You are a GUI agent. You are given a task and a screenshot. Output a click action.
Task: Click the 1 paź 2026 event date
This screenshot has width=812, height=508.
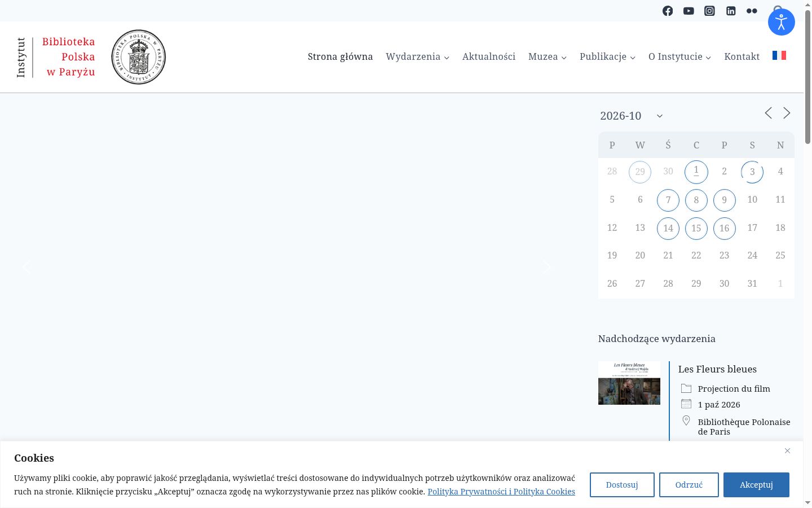point(719,405)
